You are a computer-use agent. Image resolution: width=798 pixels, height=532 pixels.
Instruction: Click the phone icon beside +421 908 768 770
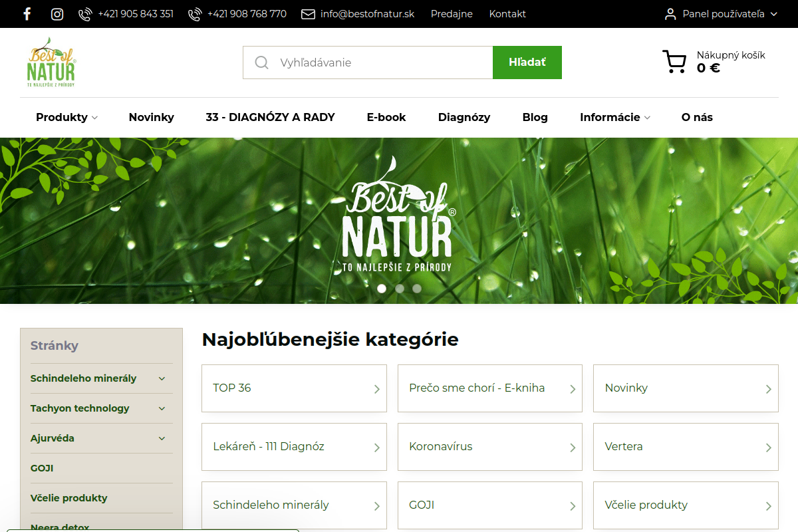click(x=195, y=14)
